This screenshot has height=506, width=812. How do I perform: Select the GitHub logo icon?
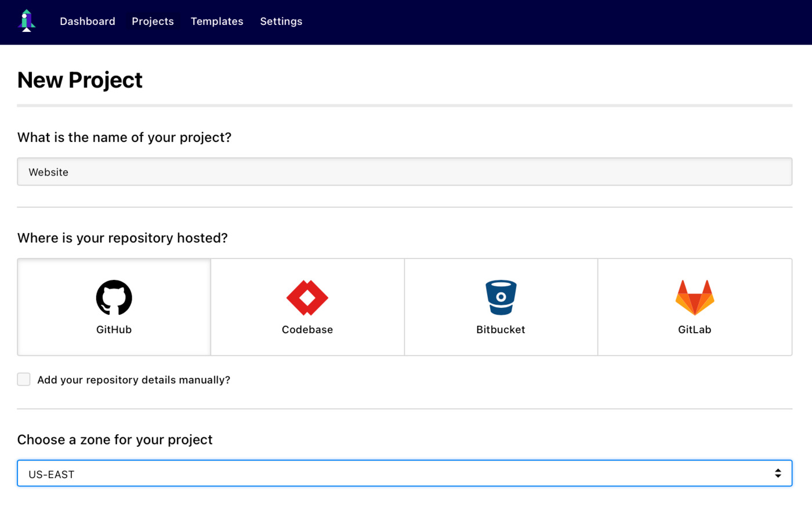click(x=114, y=297)
